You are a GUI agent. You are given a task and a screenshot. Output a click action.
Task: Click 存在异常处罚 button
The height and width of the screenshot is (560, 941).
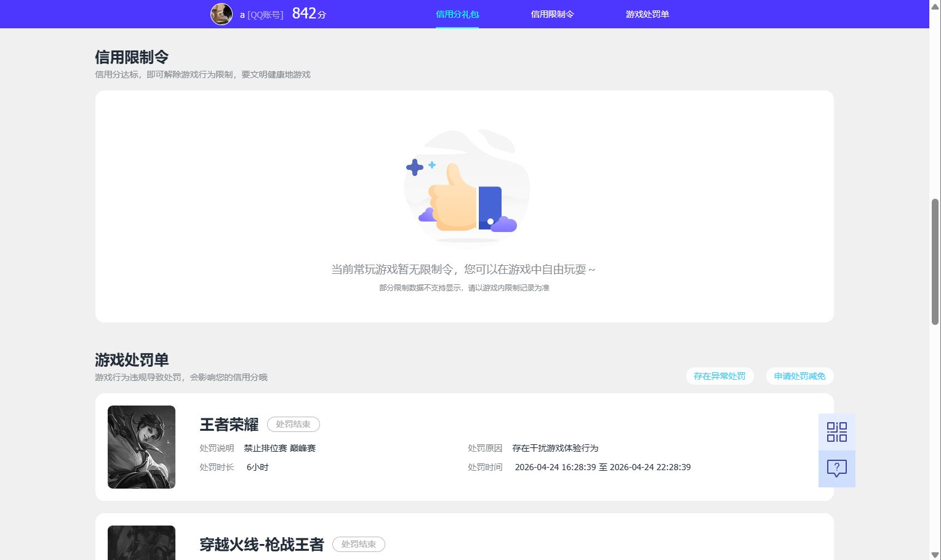point(719,376)
